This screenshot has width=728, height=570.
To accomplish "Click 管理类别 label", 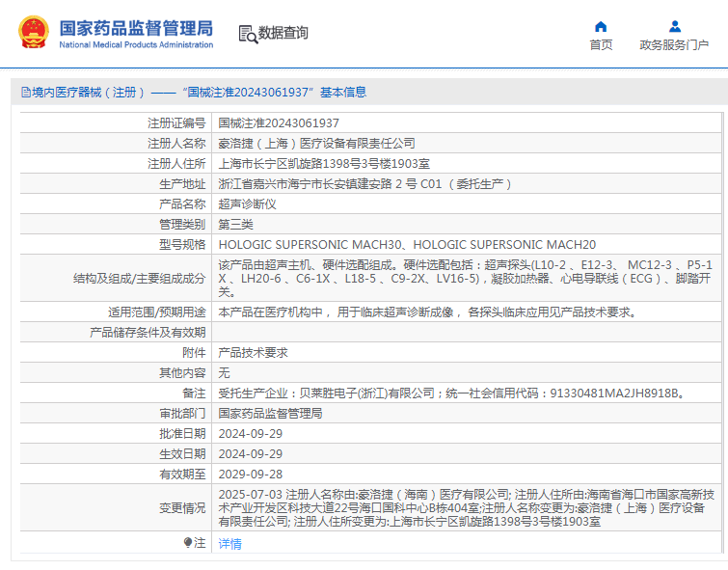I will coord(182,225).
